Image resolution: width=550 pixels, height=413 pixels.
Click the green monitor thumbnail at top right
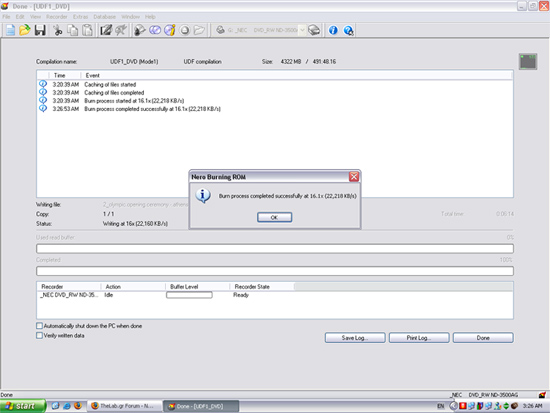528,61
